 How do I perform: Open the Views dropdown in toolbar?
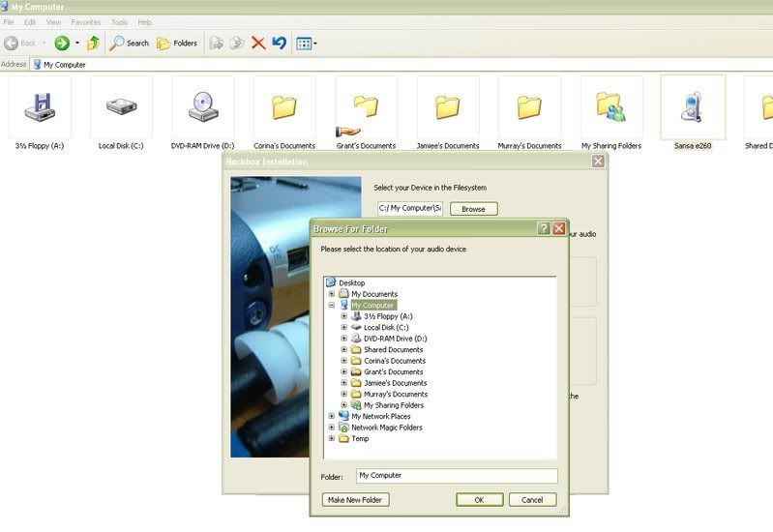tap(307, 43)
